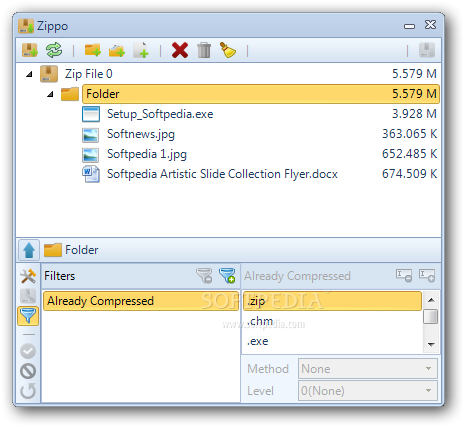The width and height of the screenshot is (465, 427).
Task: Click the add opened folder icon
Action: pos(117,50)
